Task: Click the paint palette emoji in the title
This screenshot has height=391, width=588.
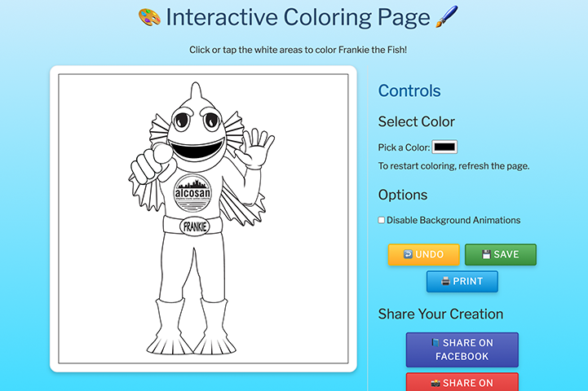Action: [149, 18]
